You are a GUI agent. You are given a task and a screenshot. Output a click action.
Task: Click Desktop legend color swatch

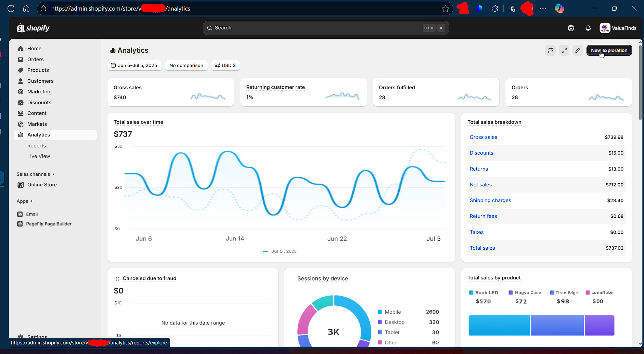coord(380,322)
